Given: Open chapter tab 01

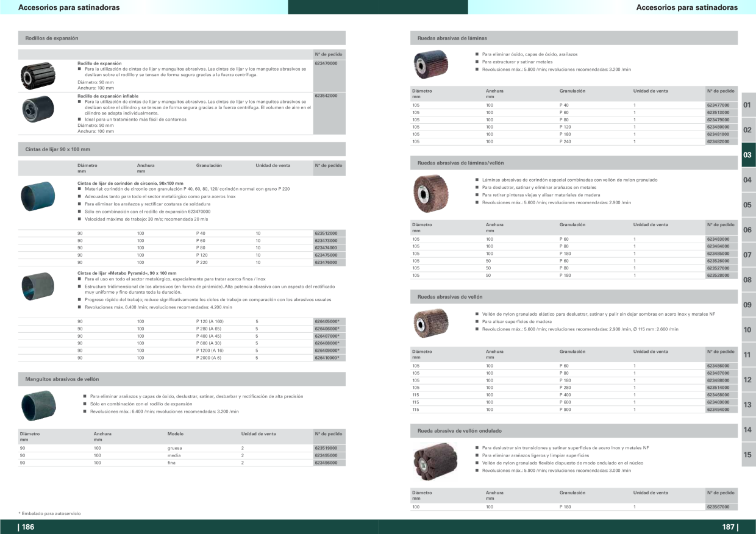Looking at the screenshot, I should point(747,105).
